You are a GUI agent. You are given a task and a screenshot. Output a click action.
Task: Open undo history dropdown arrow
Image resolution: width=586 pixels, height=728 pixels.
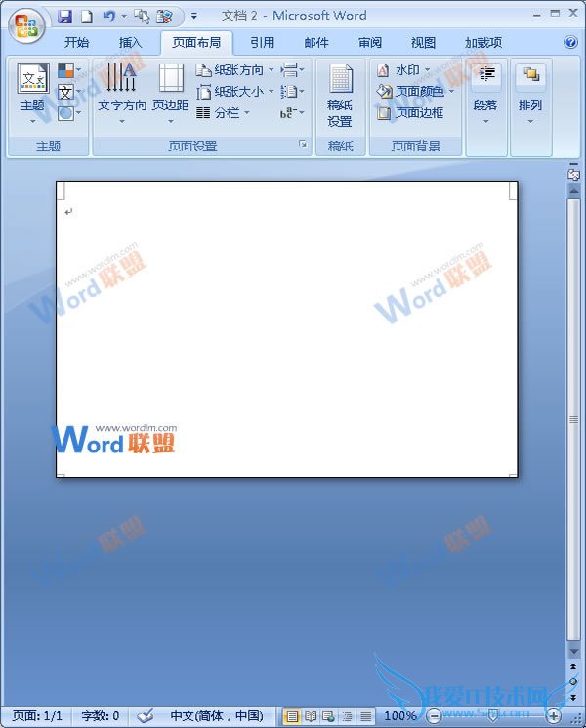pos(124,17)
